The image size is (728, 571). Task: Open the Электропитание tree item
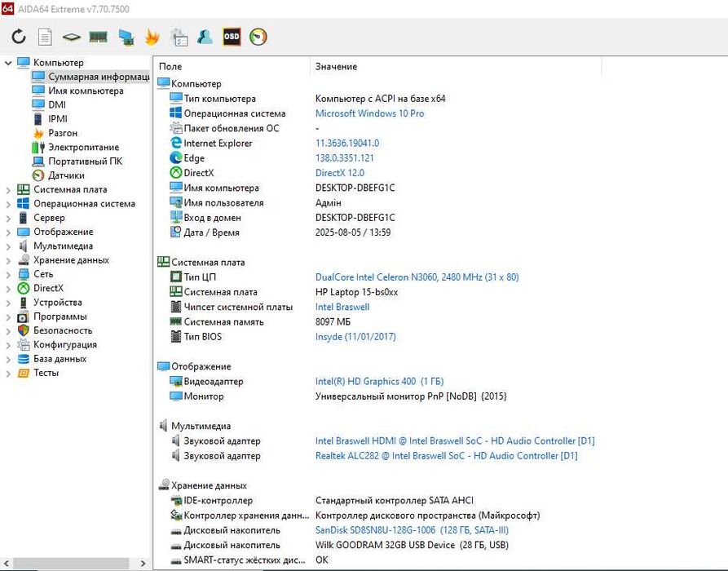tap(76, 148)
